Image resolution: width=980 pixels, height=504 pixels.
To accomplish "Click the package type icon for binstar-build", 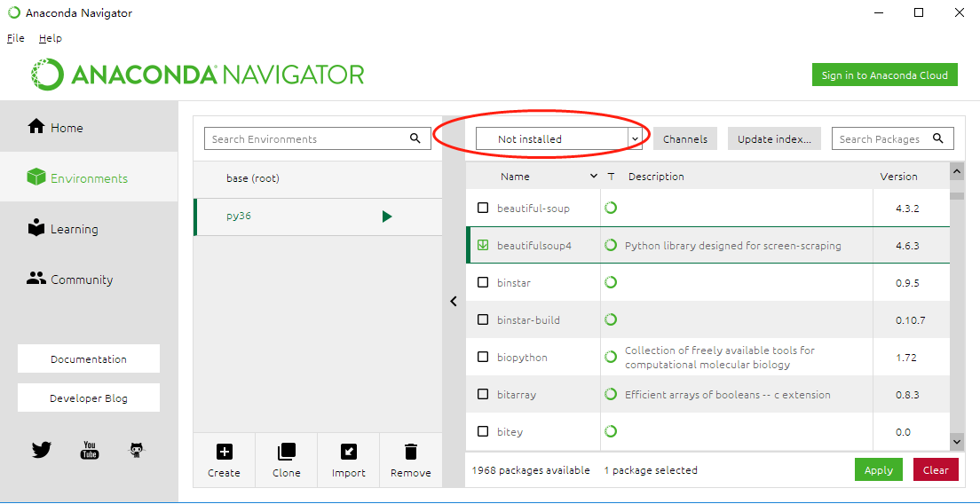I will coord(612,319).
